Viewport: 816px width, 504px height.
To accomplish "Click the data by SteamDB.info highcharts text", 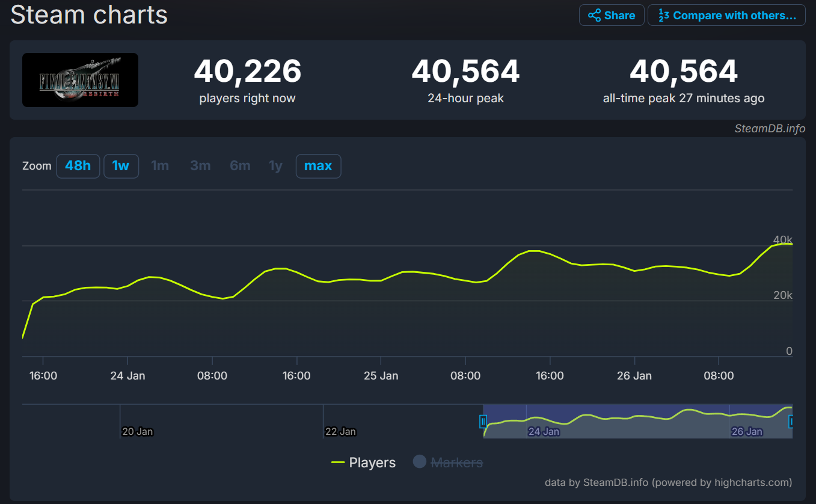I will (x=668, y=482).
